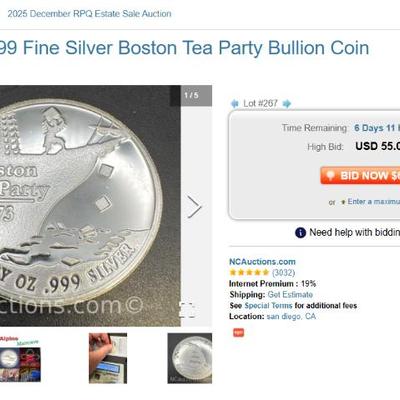
Task: Select the hand holding card thumbnail
Action: click(108, 358)
